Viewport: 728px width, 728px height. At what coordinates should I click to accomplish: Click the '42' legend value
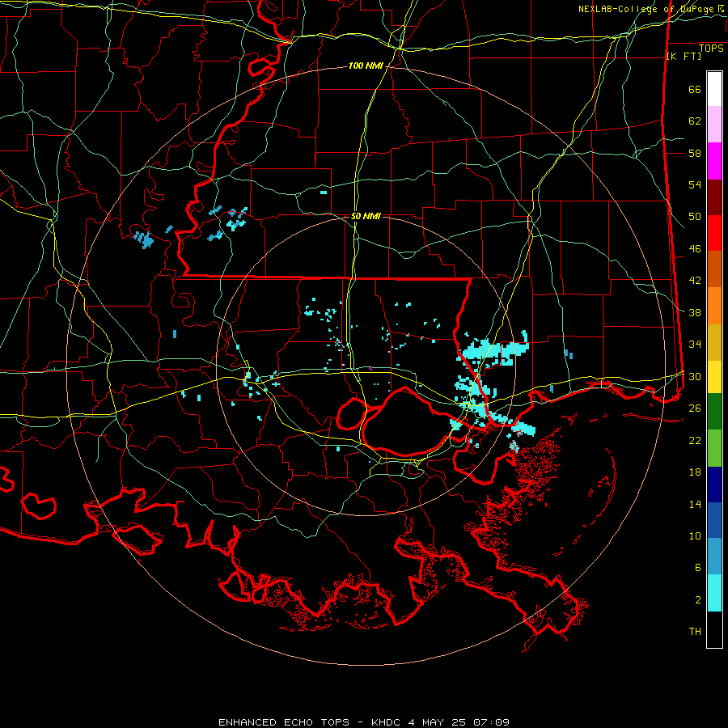(695, 281)
